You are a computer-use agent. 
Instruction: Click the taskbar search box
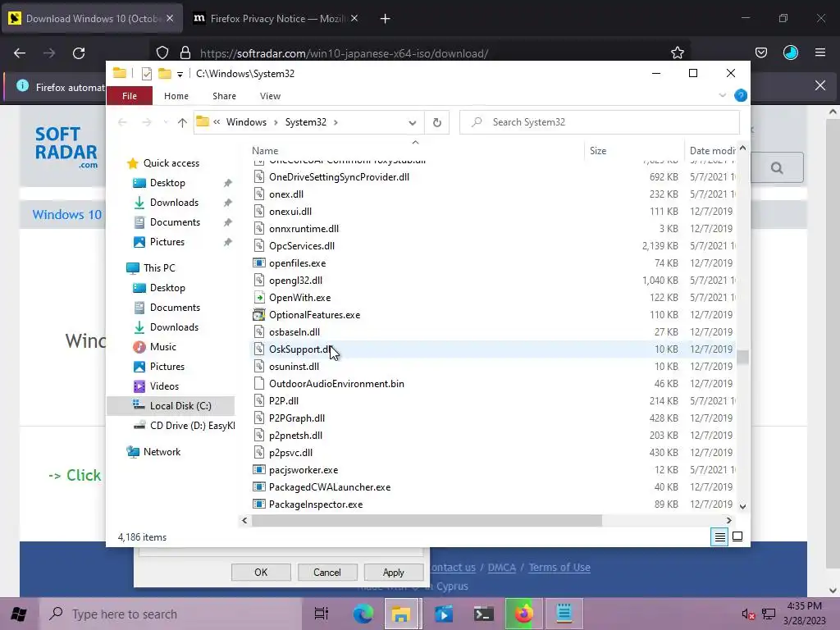[171, 614]
